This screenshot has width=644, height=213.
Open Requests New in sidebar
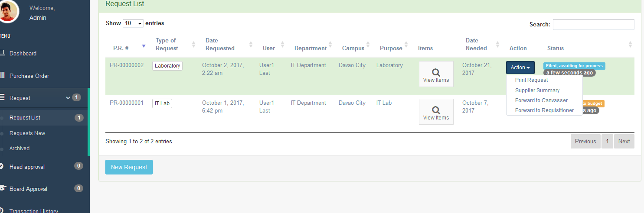[27, 133]
